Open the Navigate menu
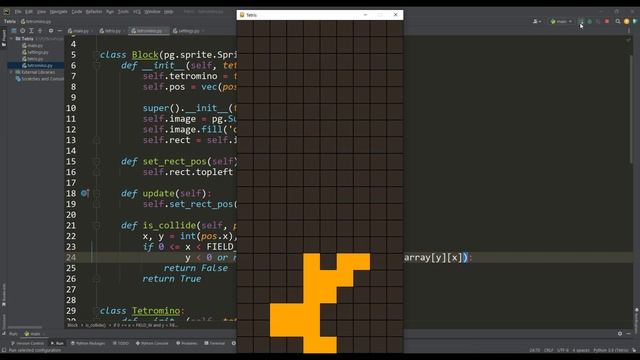 click(58, 12)
